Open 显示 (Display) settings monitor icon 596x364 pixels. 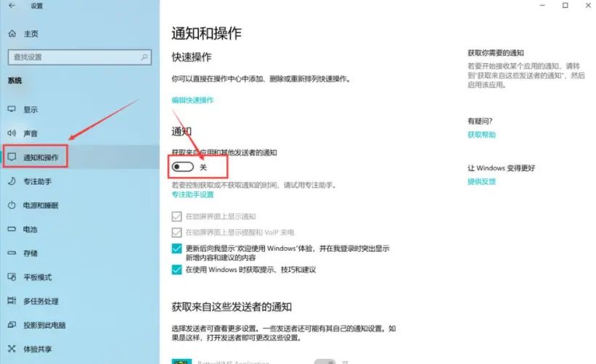coord(12,109)
